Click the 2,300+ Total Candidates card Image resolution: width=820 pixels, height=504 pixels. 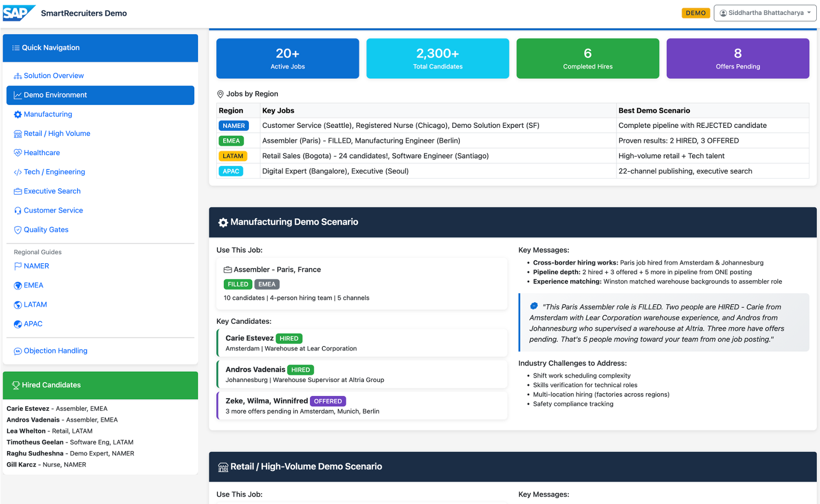click(x=438, y=58)
